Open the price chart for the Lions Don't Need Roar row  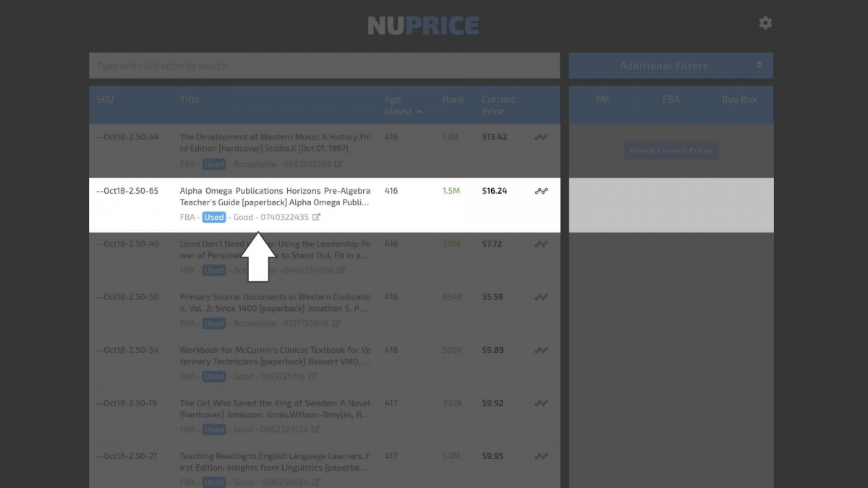[541, 244]
